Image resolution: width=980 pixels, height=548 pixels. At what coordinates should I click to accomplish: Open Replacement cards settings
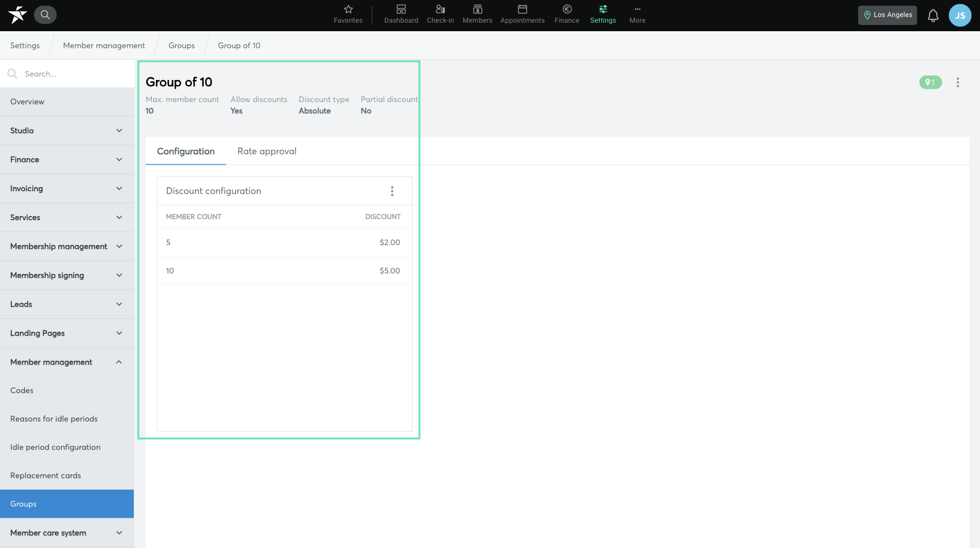(x=67, y=475)
